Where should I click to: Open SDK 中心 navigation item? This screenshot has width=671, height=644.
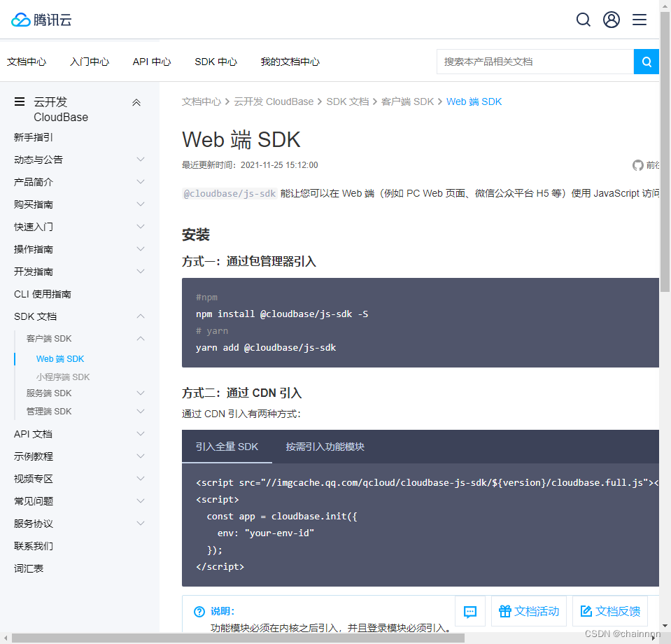pyautogui.click(x=216, y=62)
